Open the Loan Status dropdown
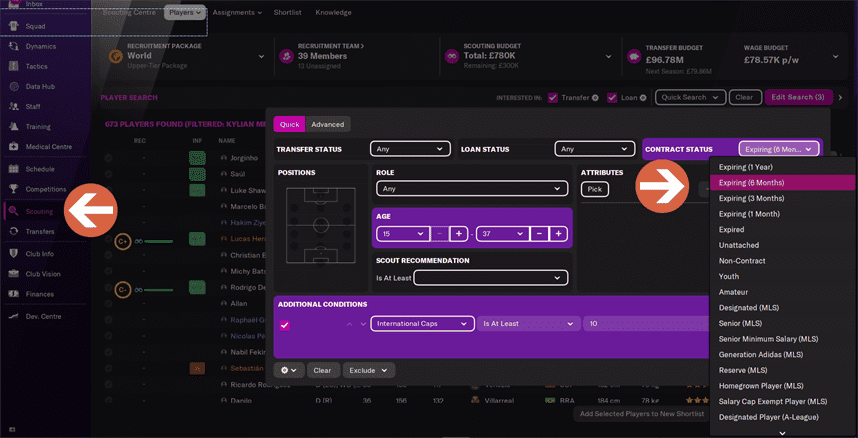The image size is (858, 438). 594,148
